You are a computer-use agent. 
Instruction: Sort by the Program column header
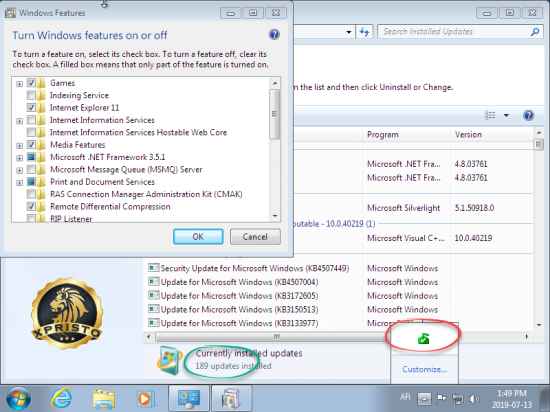coord(383,135)
